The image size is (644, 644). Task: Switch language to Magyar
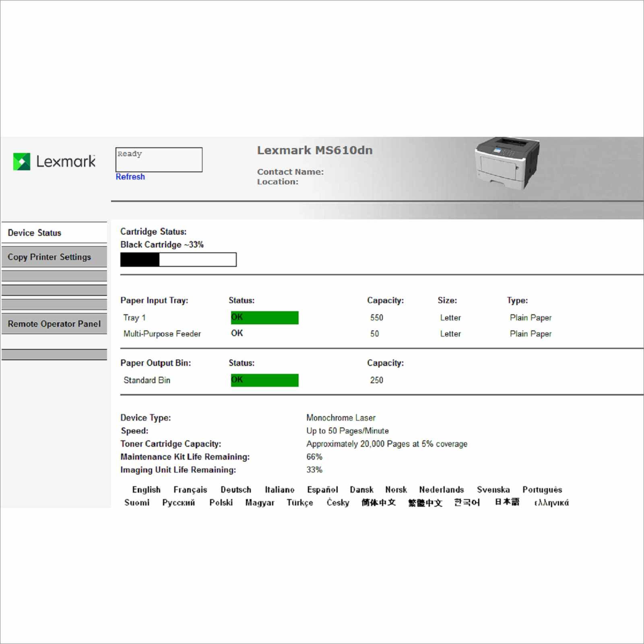point(260,502)
